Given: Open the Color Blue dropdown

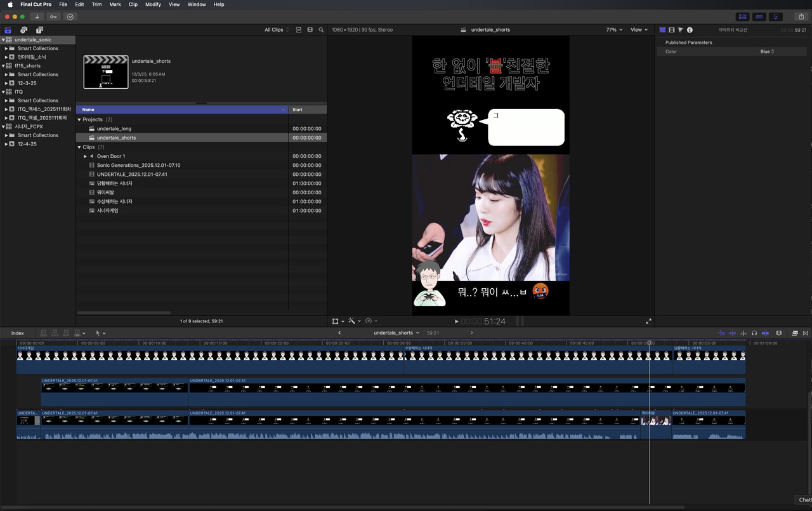Looking at the screenshot, I should (767, 51).
